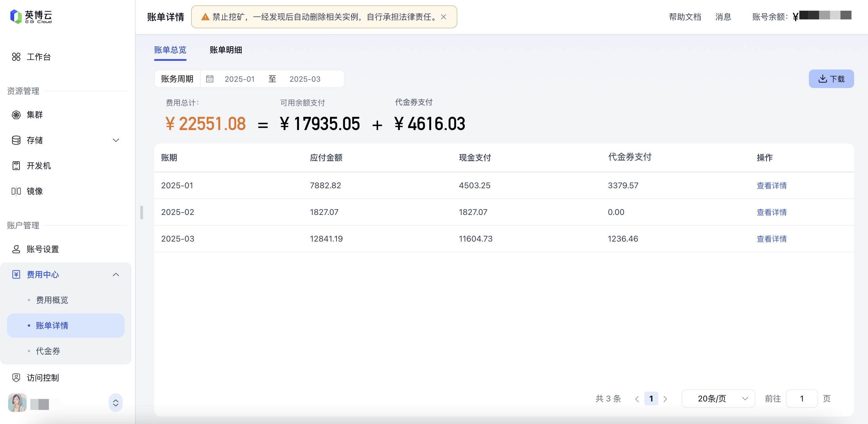The height and width of the screenshot is (424, 868).
Task: Click the 下载 download button
Action: point(831,79)
